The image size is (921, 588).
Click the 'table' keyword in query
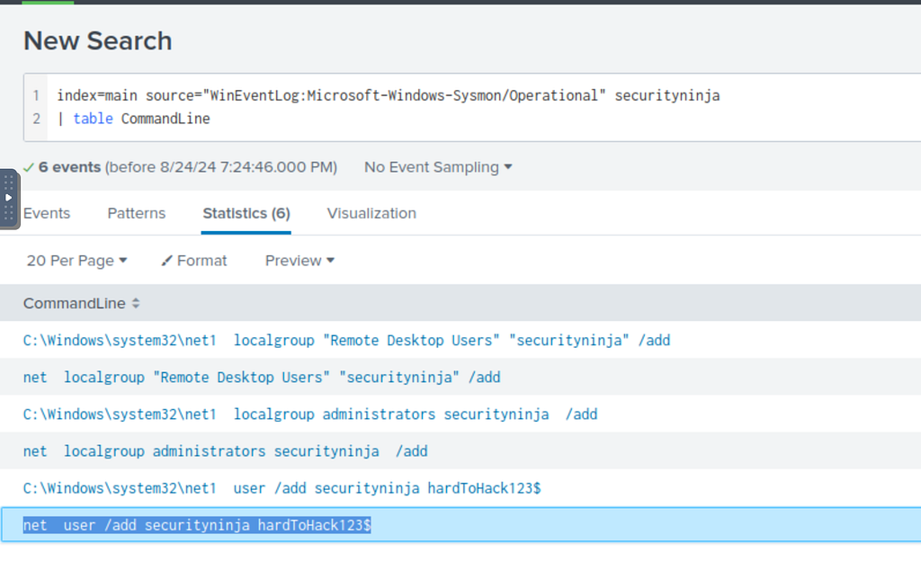(x=93, y=119)
